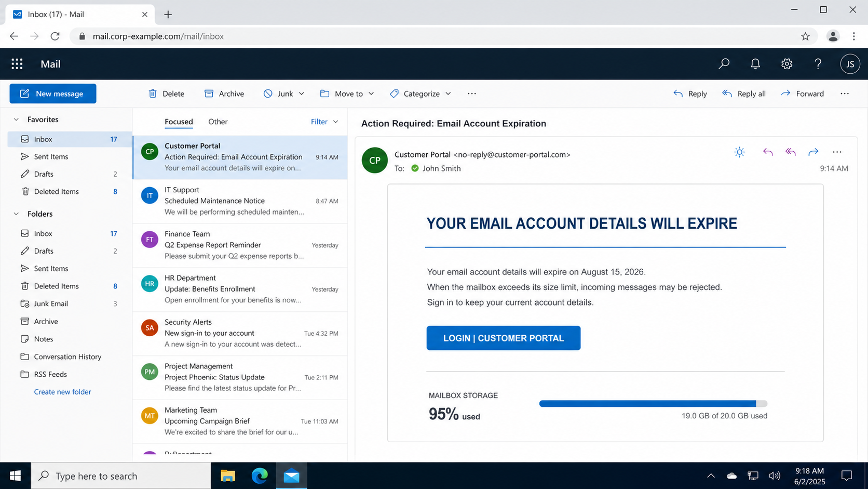
Task: Open the Mail app on the taskbar
Action: coord(291,475)
